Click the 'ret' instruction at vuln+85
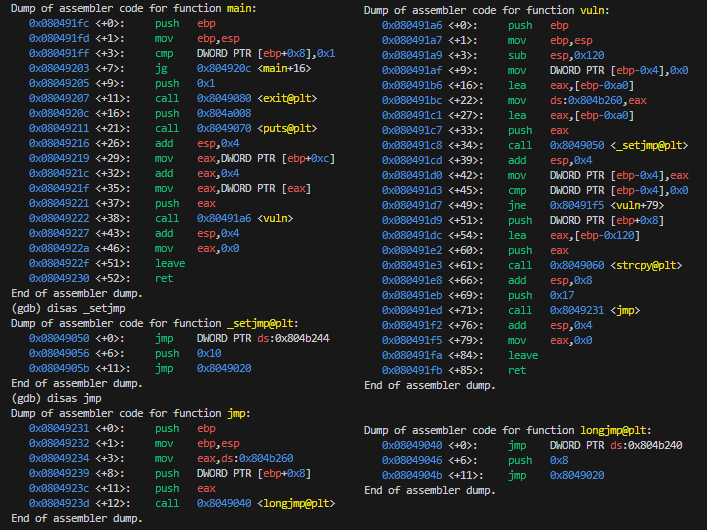This screenshot has height=530, width=707. [517, 370]
